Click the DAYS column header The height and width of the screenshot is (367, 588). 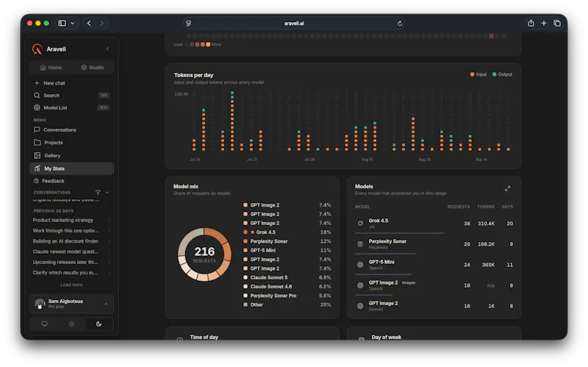[507, 207]
